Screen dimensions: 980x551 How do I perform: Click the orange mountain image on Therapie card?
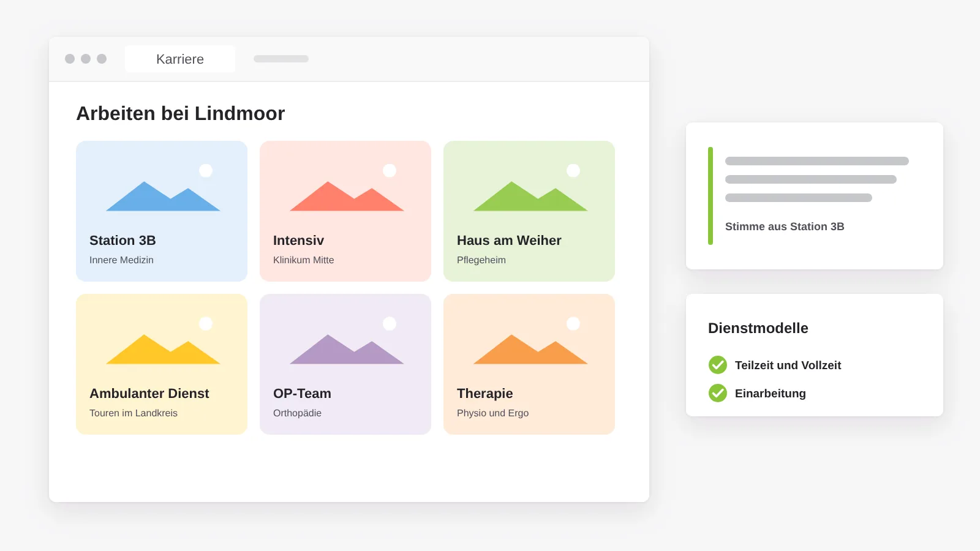tap(530, 341)
